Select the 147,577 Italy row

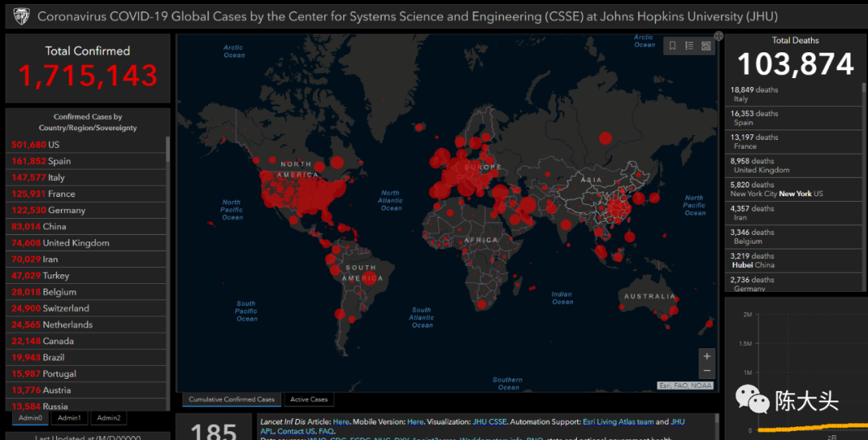coord(86,177)
